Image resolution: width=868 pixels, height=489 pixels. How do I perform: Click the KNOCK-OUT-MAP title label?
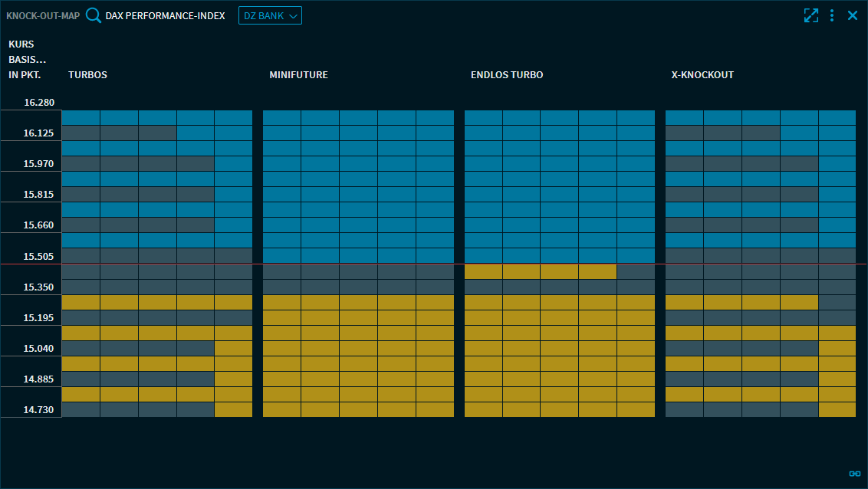coord(43,15)
